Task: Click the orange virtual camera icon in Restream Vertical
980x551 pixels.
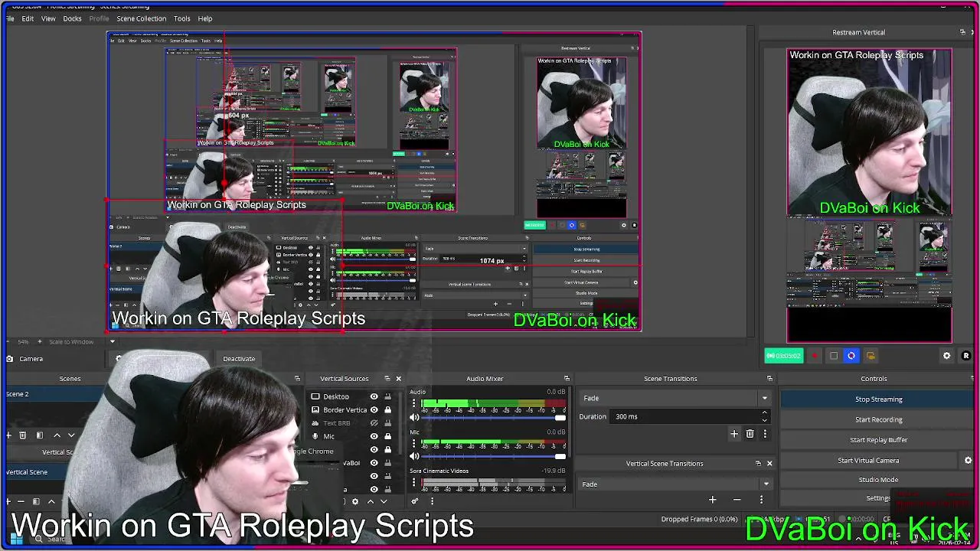Action: pos(871,356)
